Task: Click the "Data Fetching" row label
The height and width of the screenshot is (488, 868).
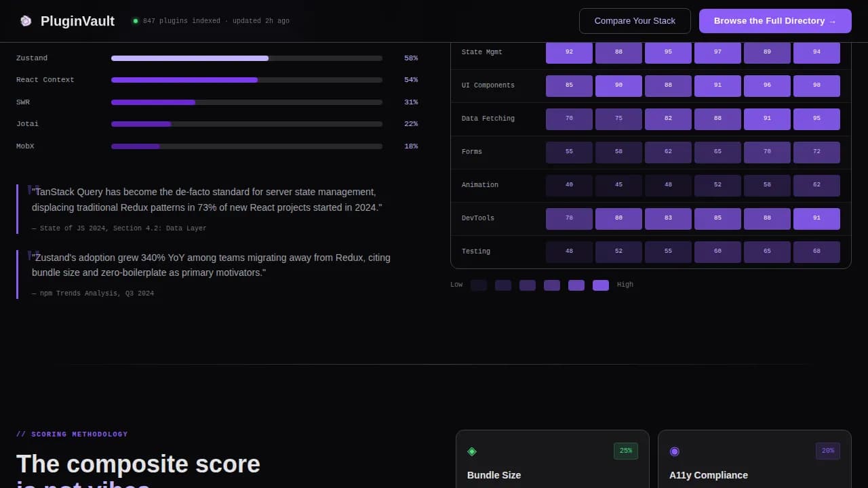Action: 488,119
